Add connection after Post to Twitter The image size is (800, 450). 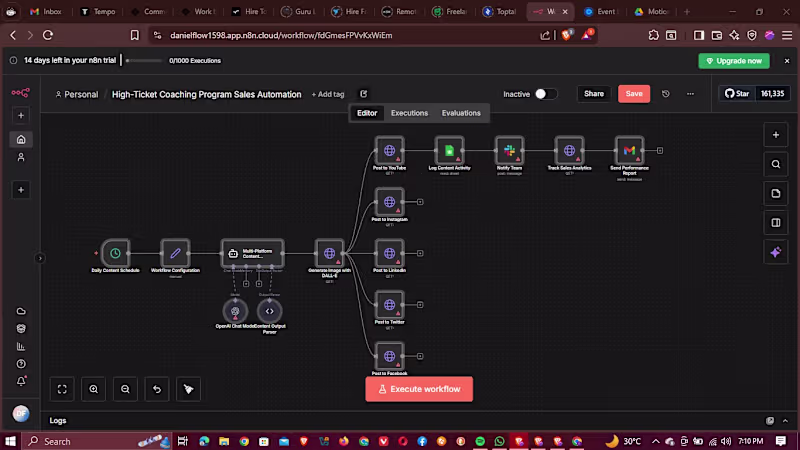[x=420, y=305]
